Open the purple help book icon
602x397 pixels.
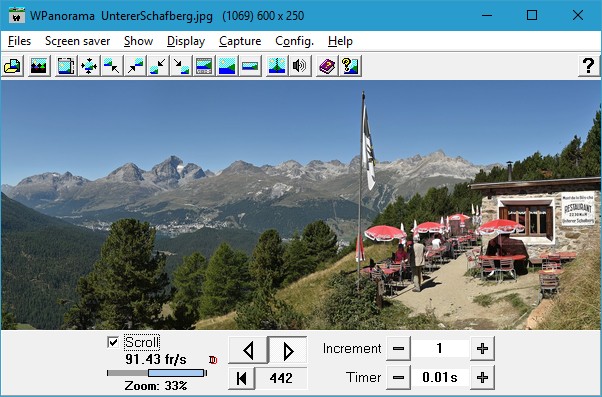click(x=327, y=66)
